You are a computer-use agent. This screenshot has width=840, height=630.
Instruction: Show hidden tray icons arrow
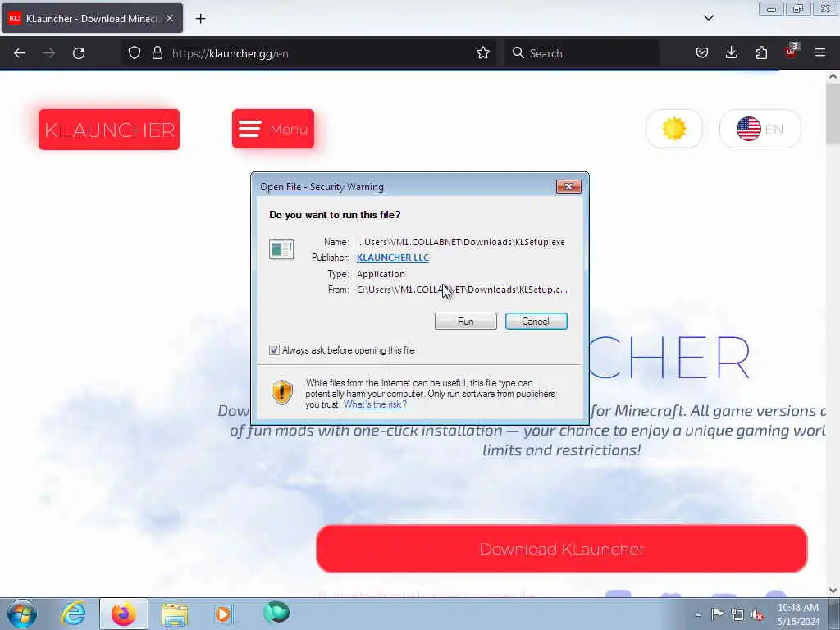point(697,615)
